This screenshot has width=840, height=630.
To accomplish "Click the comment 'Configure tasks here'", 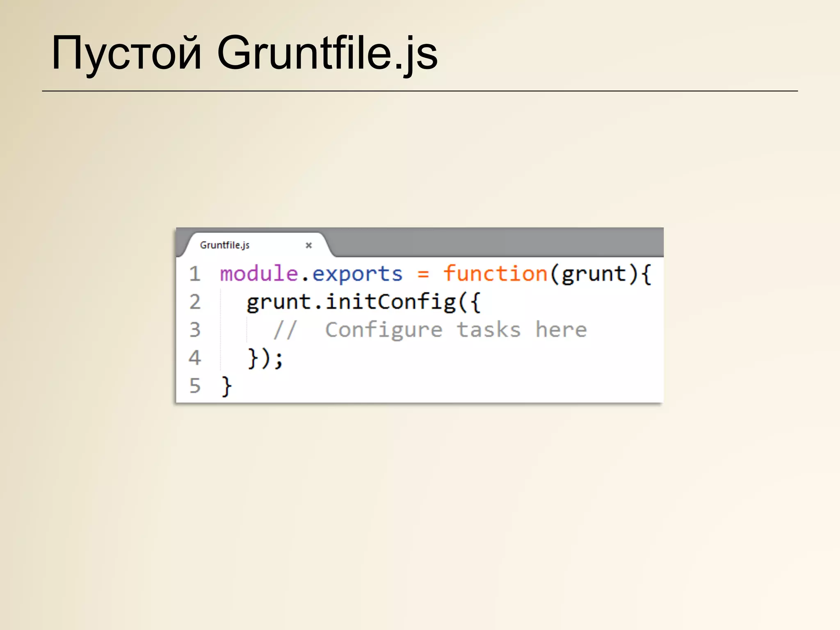I will (456, 330).
